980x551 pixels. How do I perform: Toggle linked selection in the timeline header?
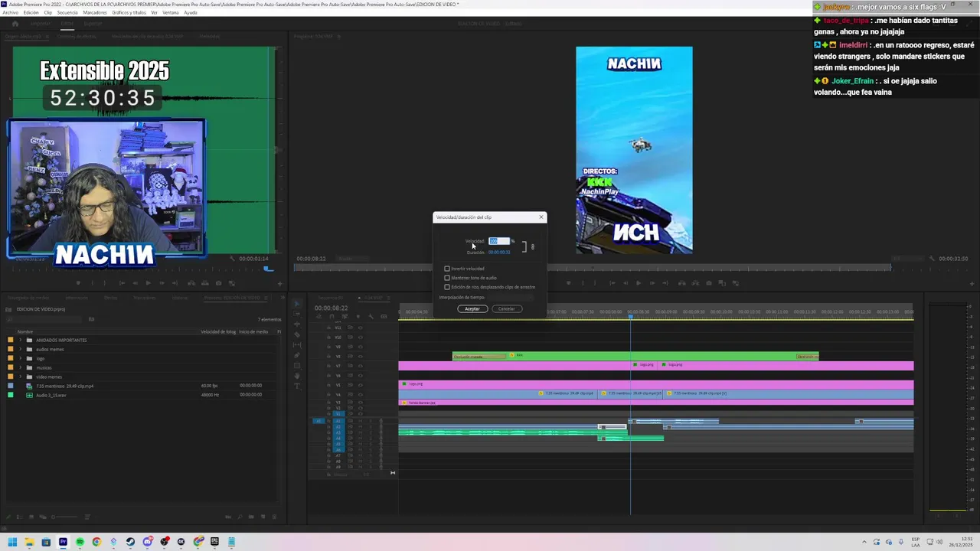point(345,316)
